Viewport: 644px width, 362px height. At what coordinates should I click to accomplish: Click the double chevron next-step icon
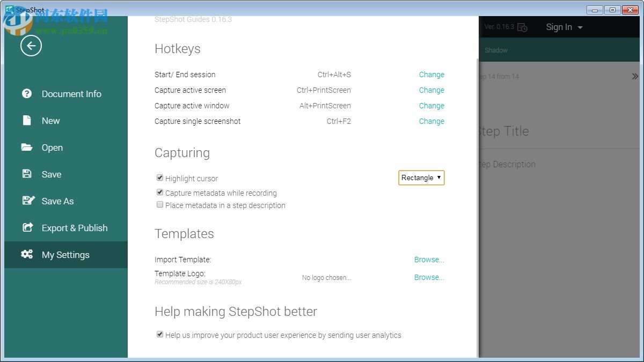635,77
